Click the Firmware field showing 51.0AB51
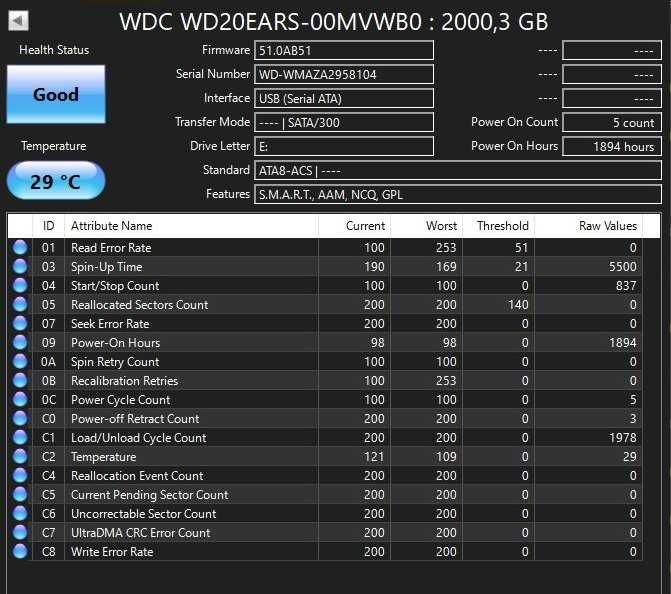The width and height of the screenshot is (671, 594). click(x=344, y=50)
